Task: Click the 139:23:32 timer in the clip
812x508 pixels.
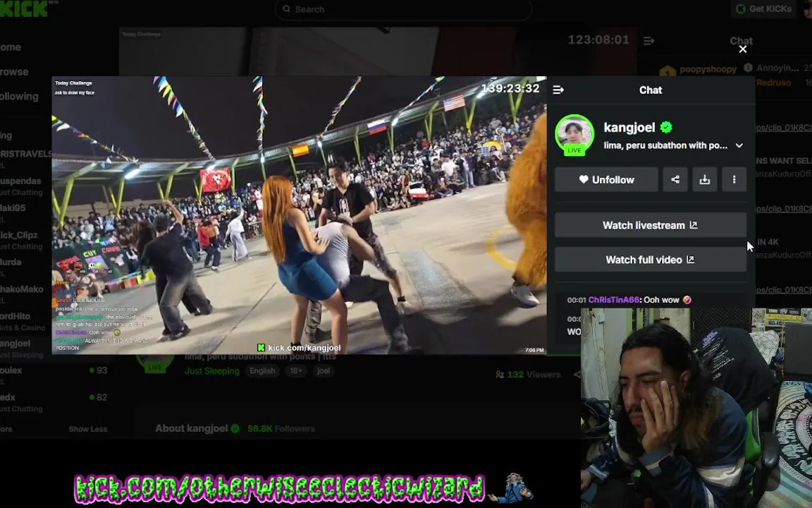Action: [x=510, y=88]
